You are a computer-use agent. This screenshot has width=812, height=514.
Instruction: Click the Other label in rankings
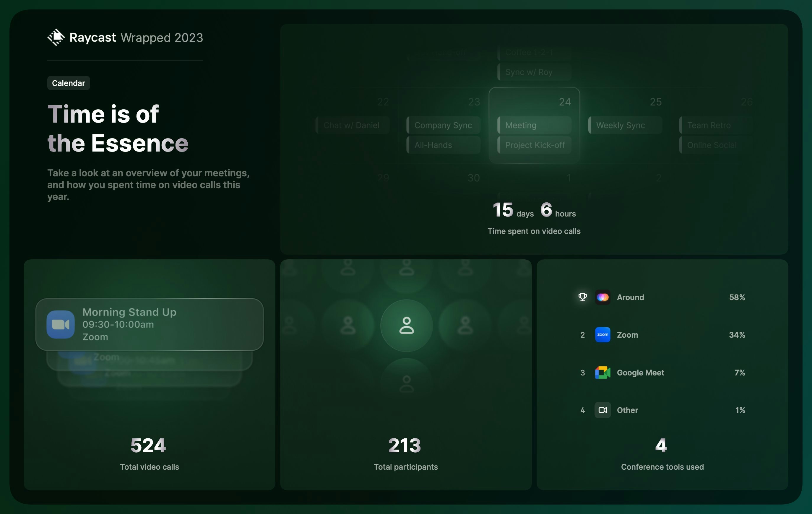tap(627, 410)
